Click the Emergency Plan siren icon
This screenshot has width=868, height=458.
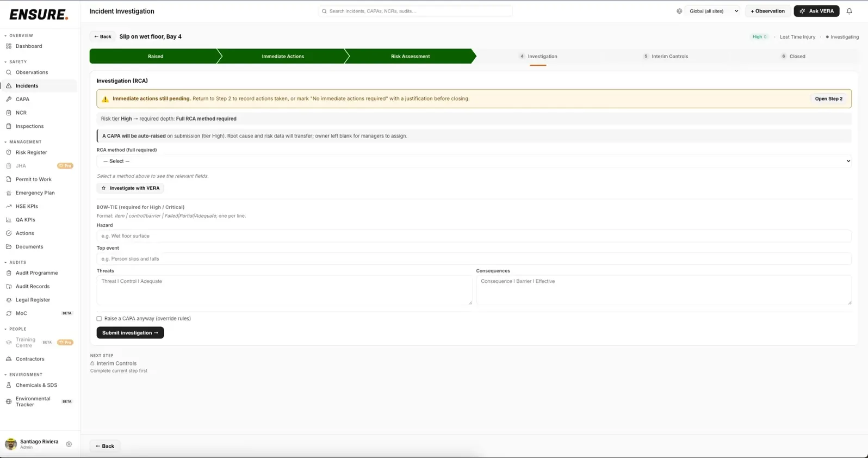click(9, 193)
